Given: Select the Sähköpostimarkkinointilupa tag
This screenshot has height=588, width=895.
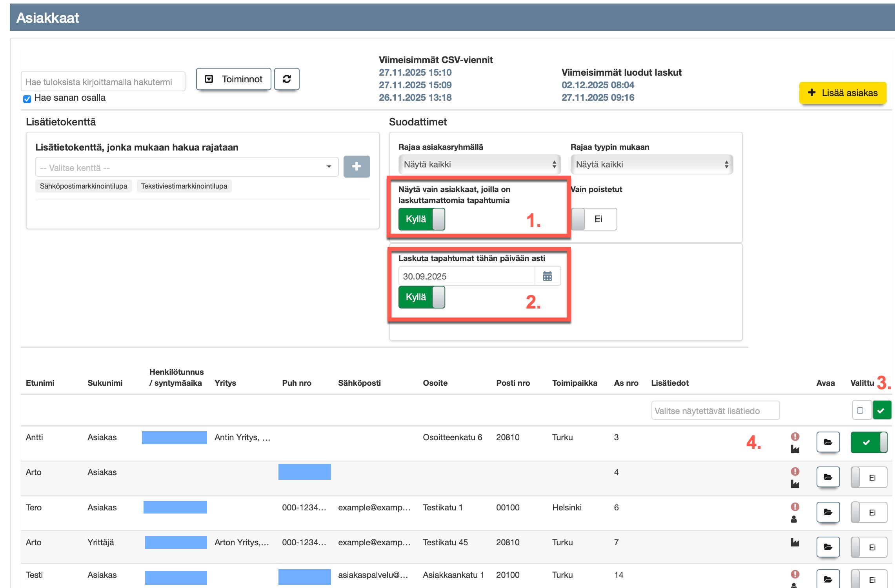Looking at the screenshot, I should (84, 186).
